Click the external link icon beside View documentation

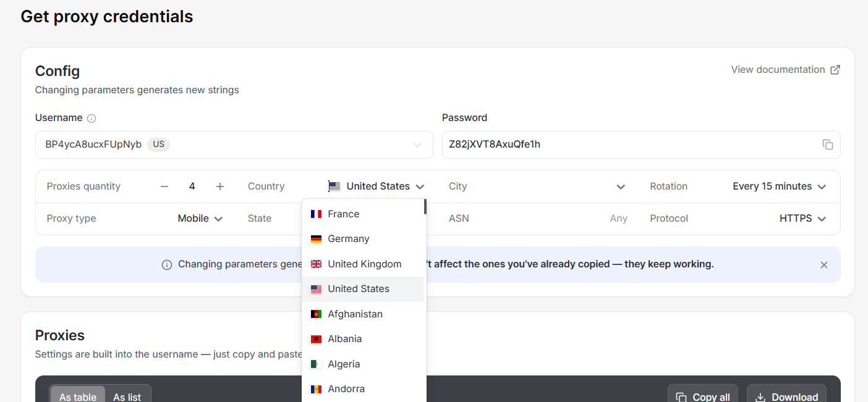pos(835,70)
